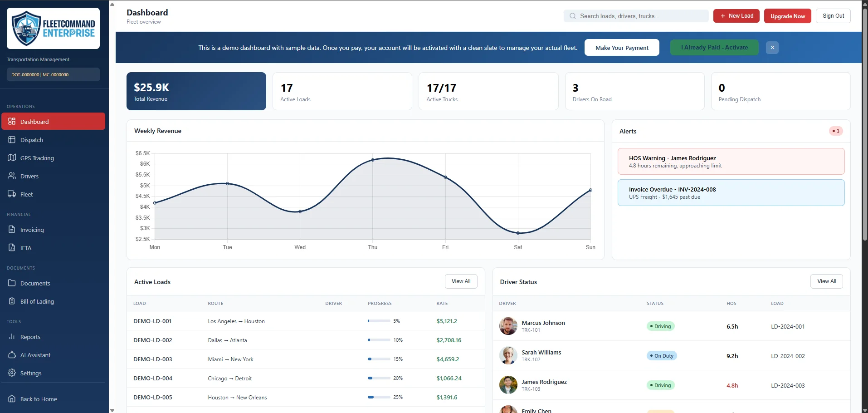
Task: Click View All in Active Loads
Action: point(461,281)
